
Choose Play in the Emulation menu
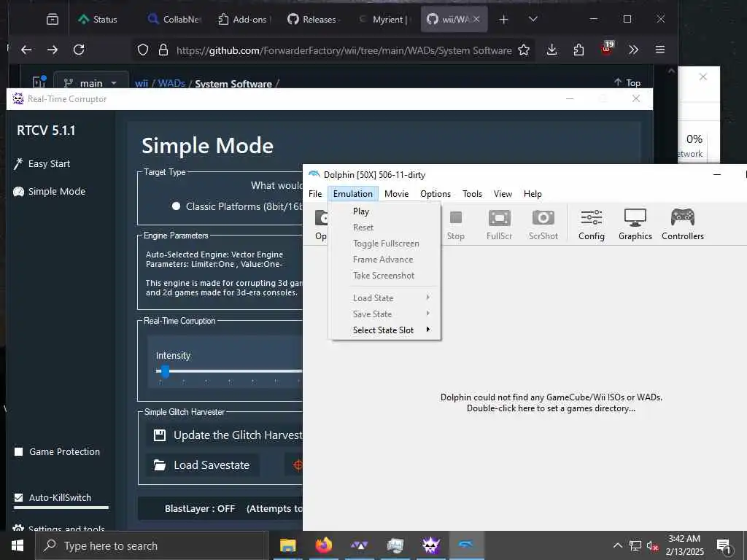click(385, 211)
